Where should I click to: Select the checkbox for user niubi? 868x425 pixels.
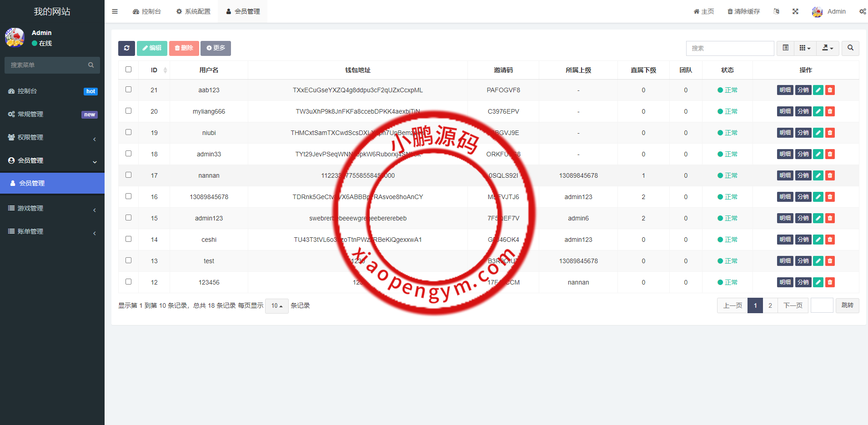[128, 132]
